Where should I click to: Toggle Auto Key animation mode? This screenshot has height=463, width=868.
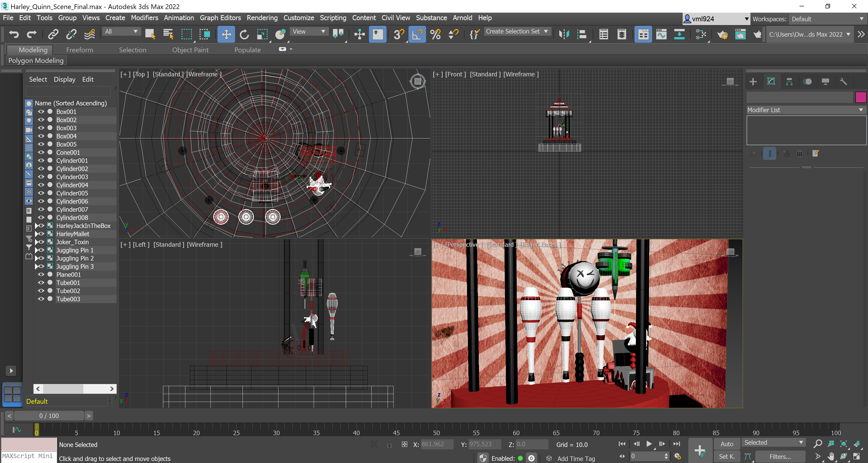click(x=727, y=444)
